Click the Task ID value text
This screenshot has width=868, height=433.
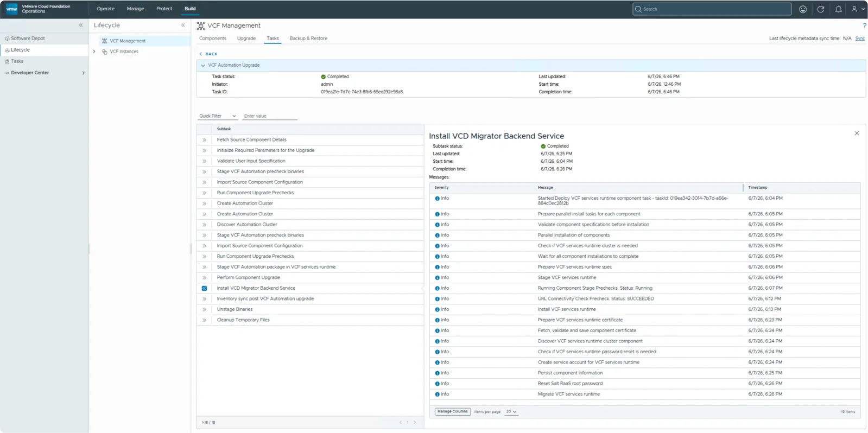pos(362,92)
